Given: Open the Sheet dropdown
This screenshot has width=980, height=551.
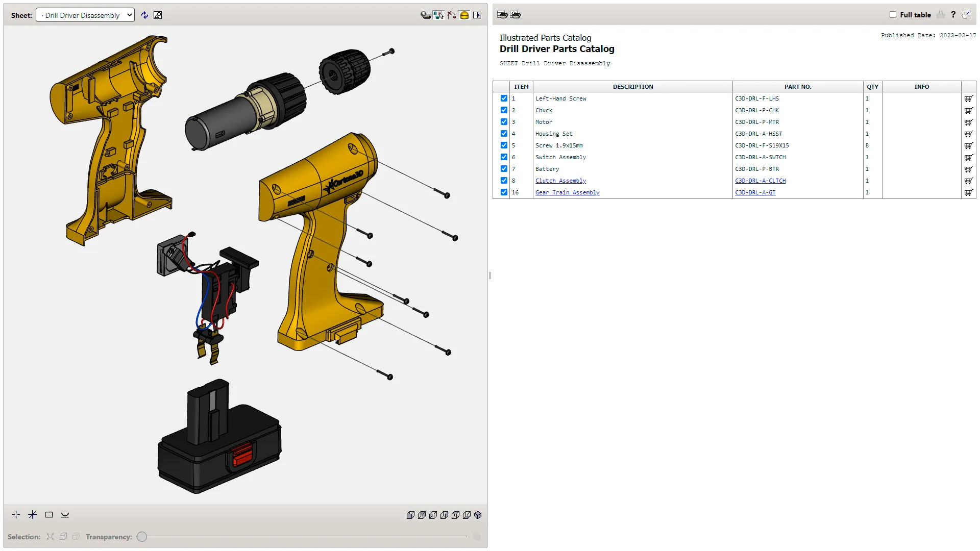Looking at the screenshot, I should click(x=85, y=15).
